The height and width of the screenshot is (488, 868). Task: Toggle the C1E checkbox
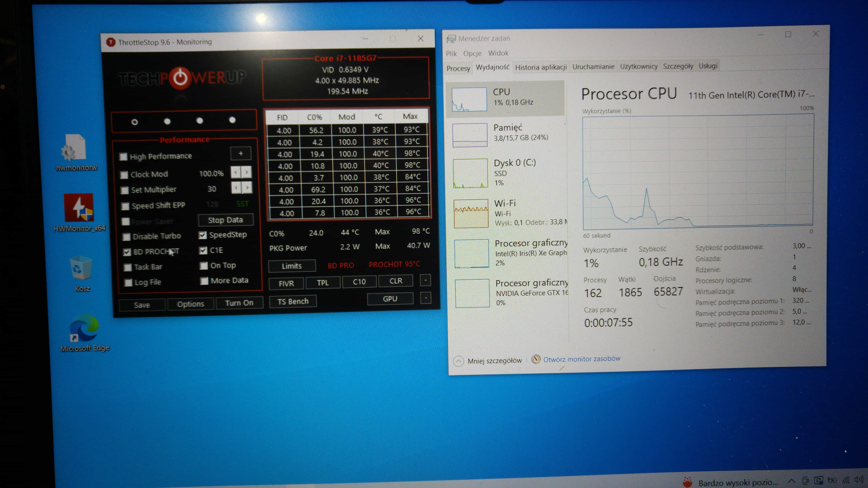point(203,250)
